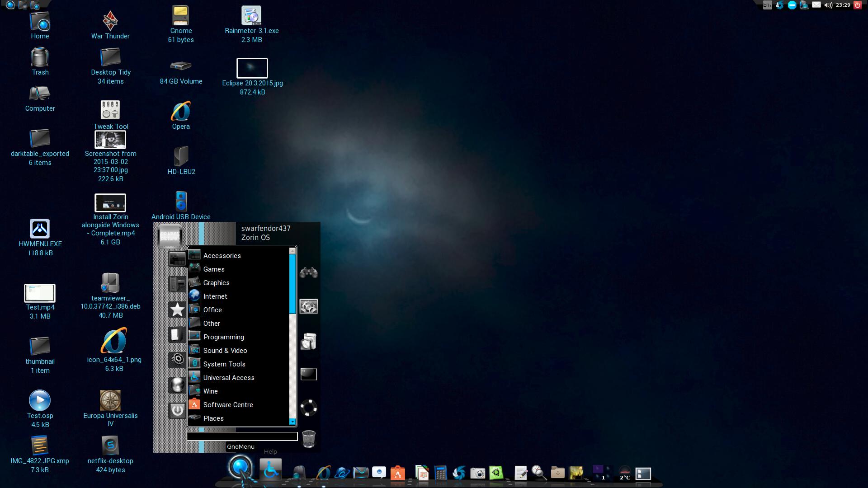Select the Internet menu entry
The width and height of the screenshot is (868, 488).
pos(215,296)
